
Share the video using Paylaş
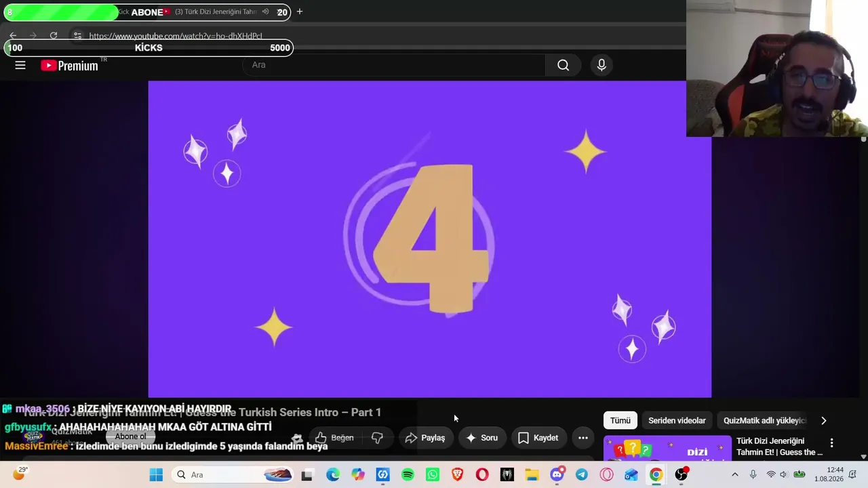coord(425,438)
